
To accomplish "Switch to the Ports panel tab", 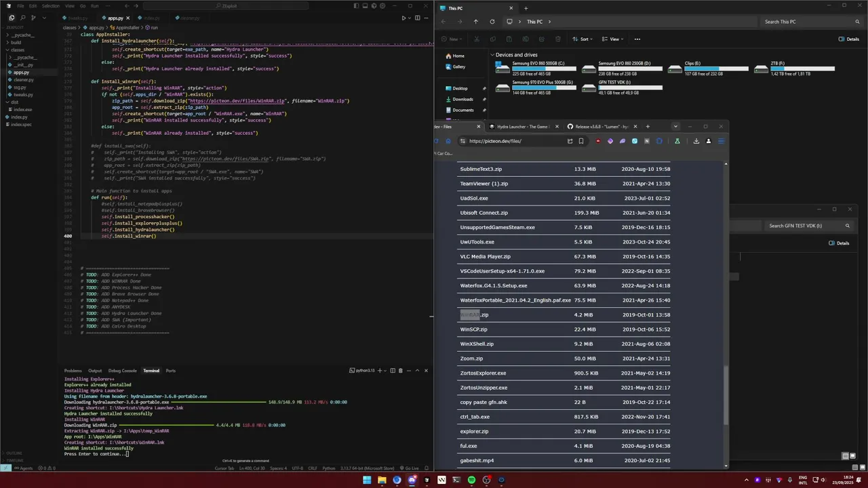I will [x=171, y=371].
